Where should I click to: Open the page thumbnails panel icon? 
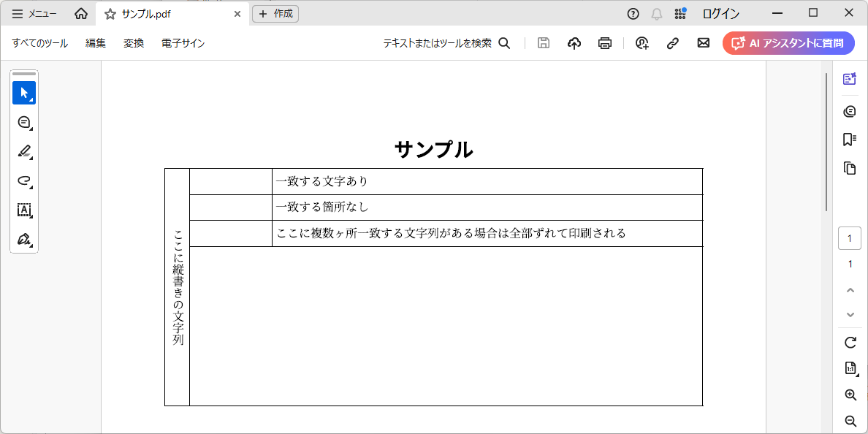click(x=850, y=168)
